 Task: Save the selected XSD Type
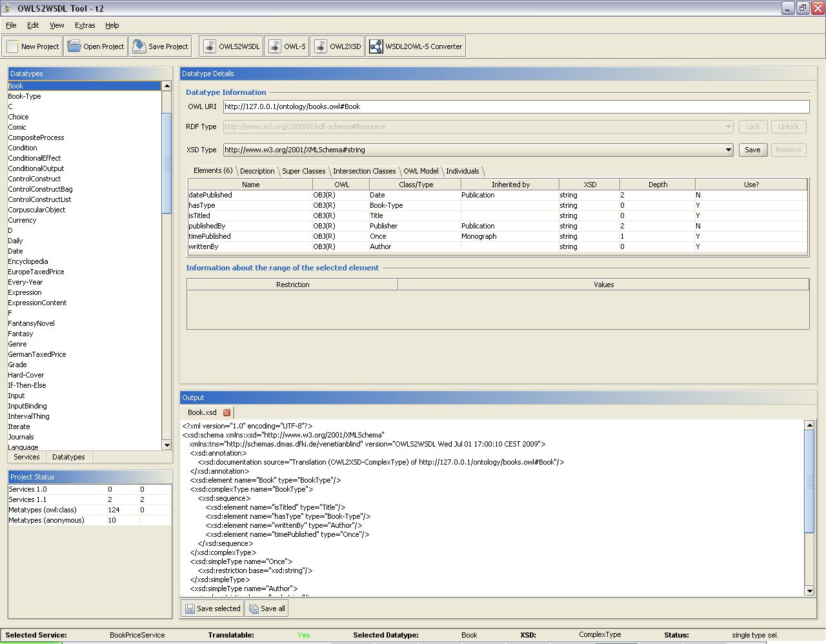[x=752, y=150]
